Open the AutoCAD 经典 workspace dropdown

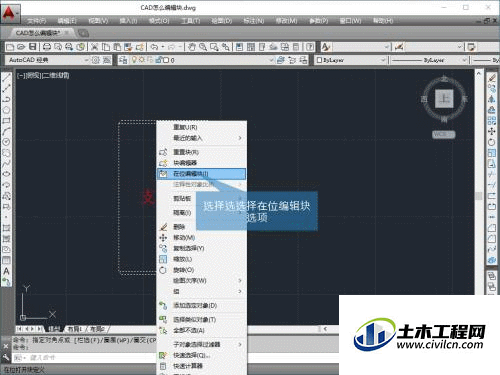[x=47, y=60]
